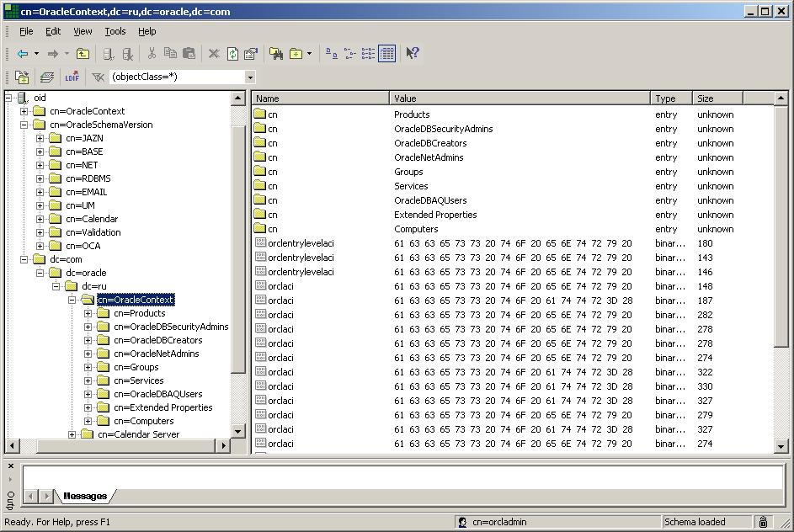Image resolution: width=794 pixels, height=532 pixels.
Task: Expand the cn=Calendar Server node
Action: tap(72, 434)
